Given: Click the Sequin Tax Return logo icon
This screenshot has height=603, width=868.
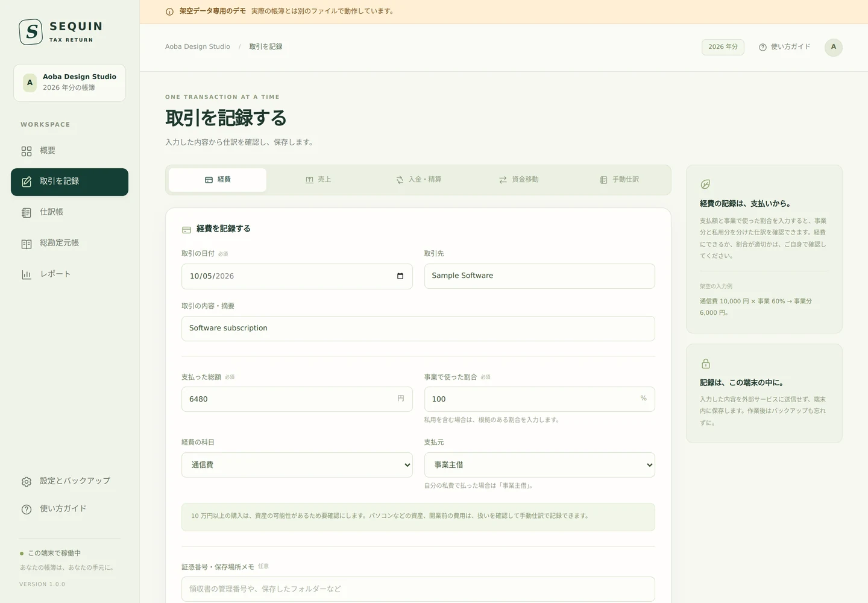Looking at the screenshot, I should (x=31, y=32).
